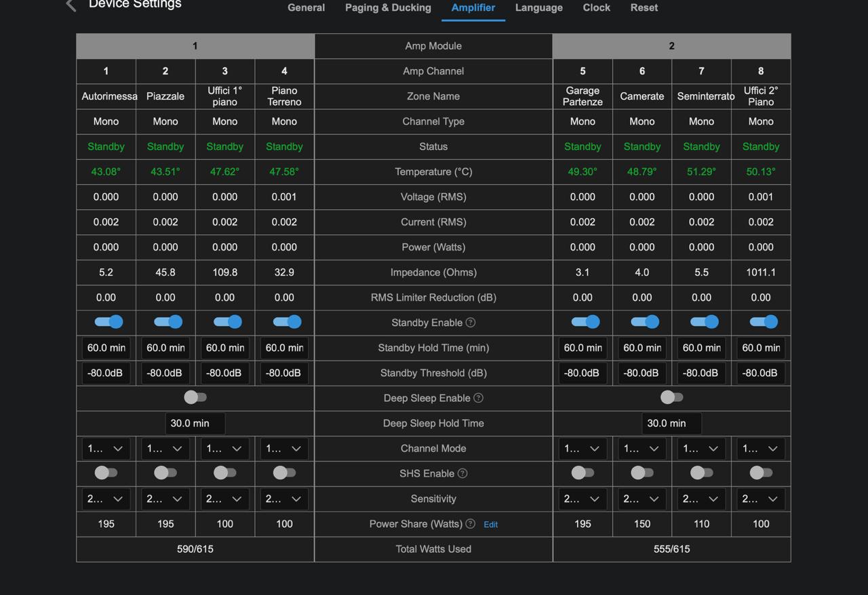Screen dimensions: 868x595
Task: Select the Amplifier tab
Action: pyautogui.click(x=473, y=7)
